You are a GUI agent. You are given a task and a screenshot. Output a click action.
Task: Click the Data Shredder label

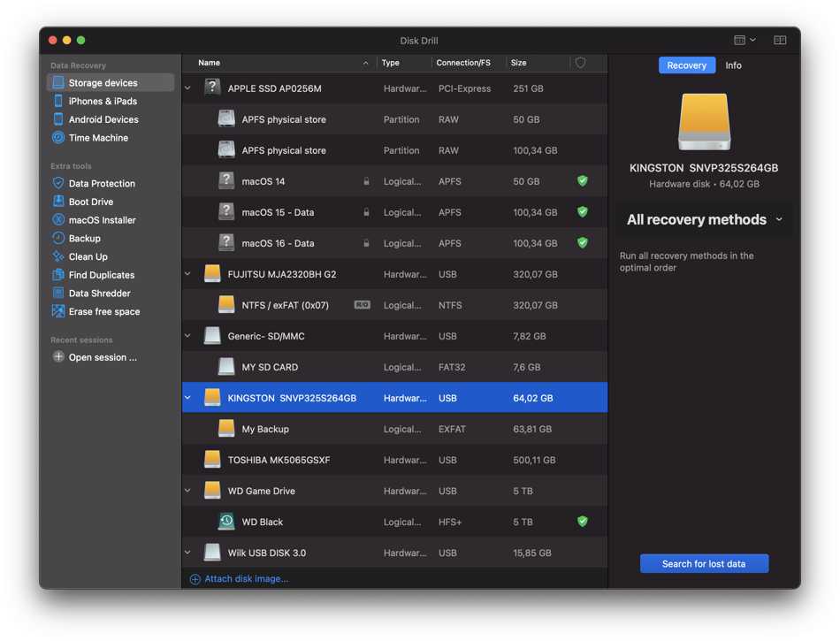click(x=100, y=293)
